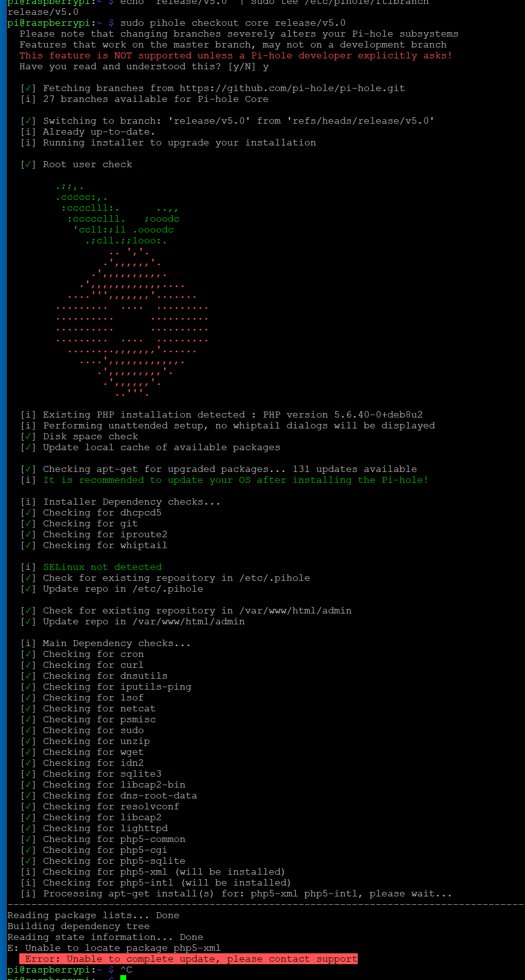Click 'Checking for iputils-ping' line
The height and width of the screenshot is (980, 525).
tap(106, 687)
